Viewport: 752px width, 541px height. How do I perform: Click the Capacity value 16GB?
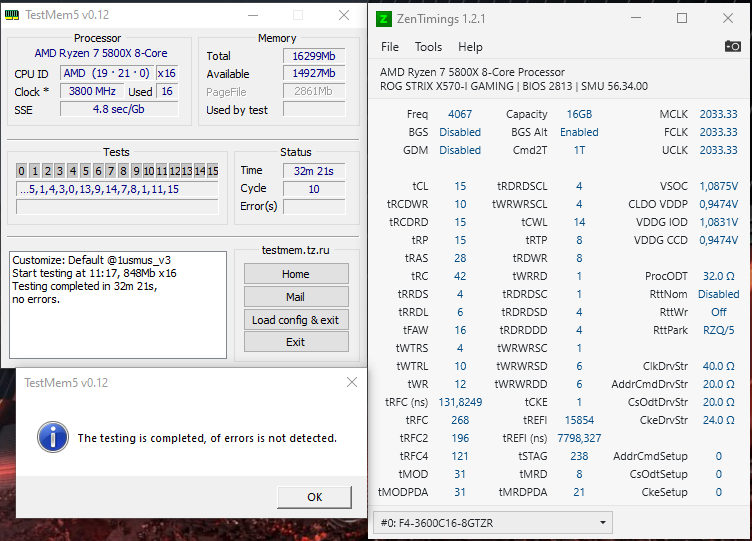[579, 114]
